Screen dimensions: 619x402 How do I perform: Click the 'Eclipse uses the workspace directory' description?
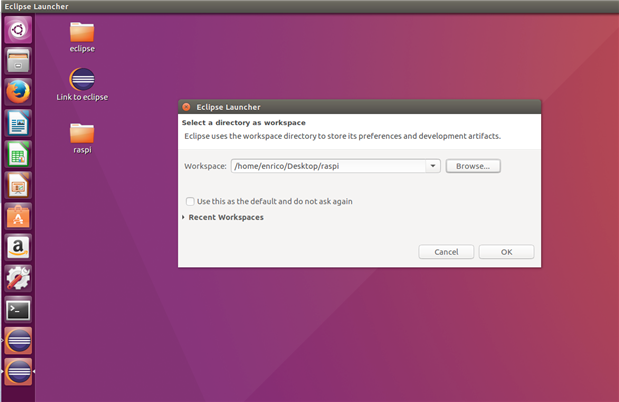342,136
